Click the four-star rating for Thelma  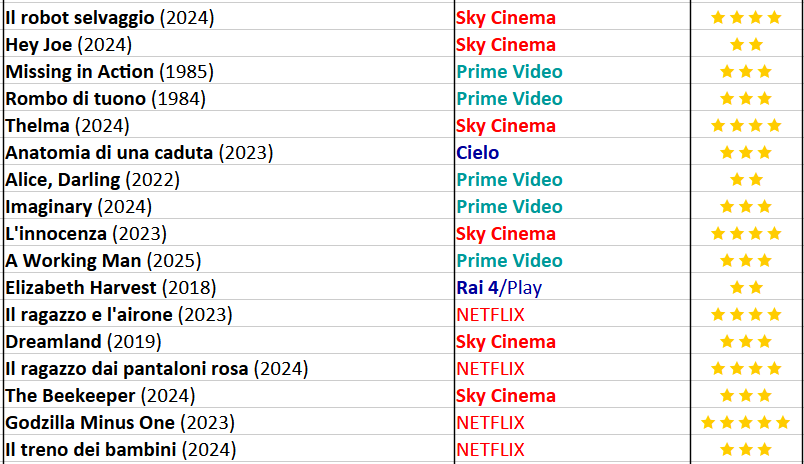pos(746,125)
